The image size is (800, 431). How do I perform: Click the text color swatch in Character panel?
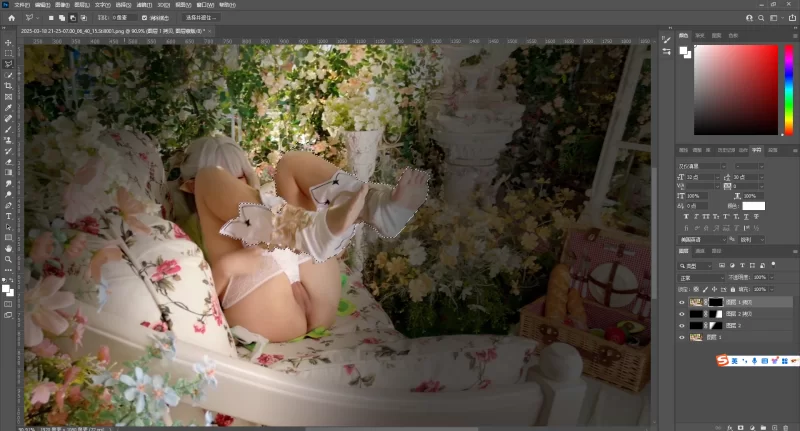pyautogui.click(x=753, y=206)
